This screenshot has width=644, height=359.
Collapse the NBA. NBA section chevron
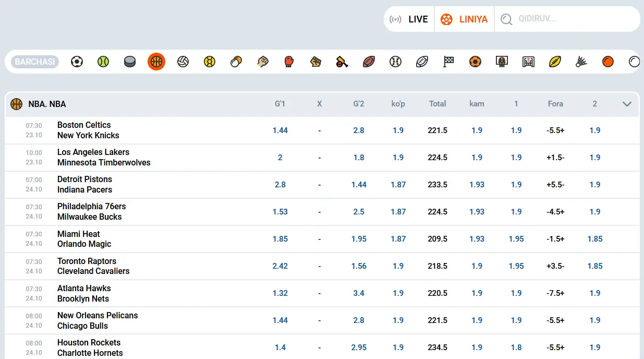[627, 104]
